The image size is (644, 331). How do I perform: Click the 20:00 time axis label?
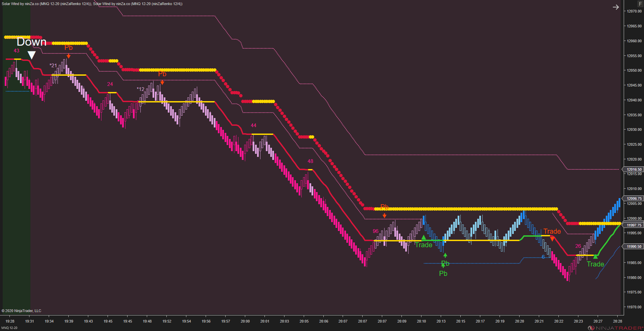click(245, 321)
